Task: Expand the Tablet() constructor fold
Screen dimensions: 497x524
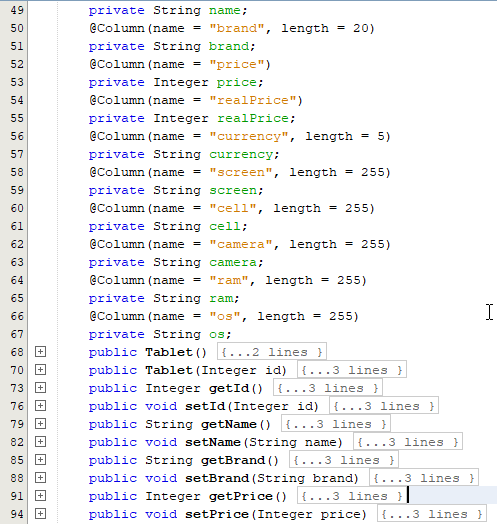Action: (x=40, y=352)
